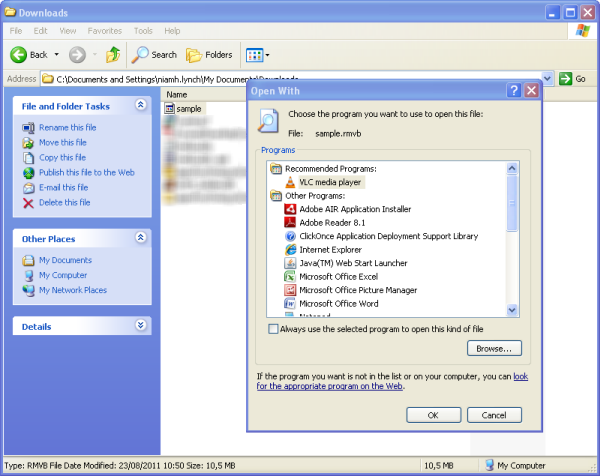Toggle the Folders pane button
Screen dimensions: 600x476
(209, 54)
